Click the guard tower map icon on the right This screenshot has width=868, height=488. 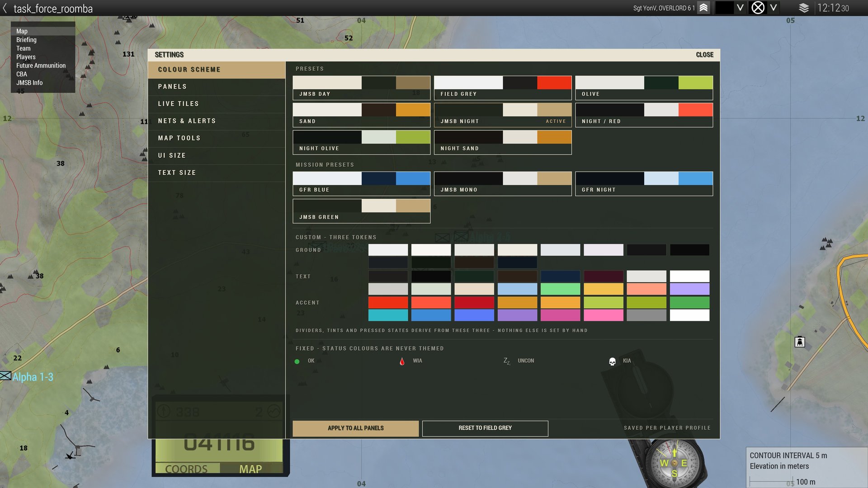pos(800,342)
